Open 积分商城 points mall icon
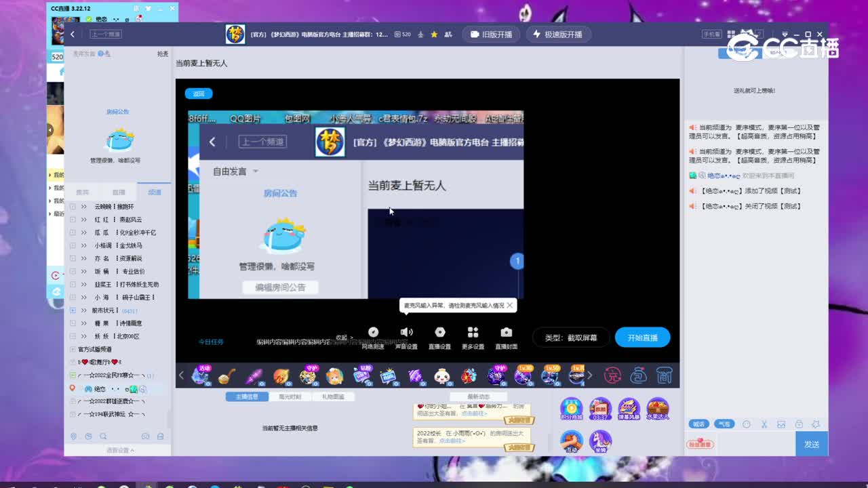The height and width of the screenshot is (488, 868). (572, 409)
